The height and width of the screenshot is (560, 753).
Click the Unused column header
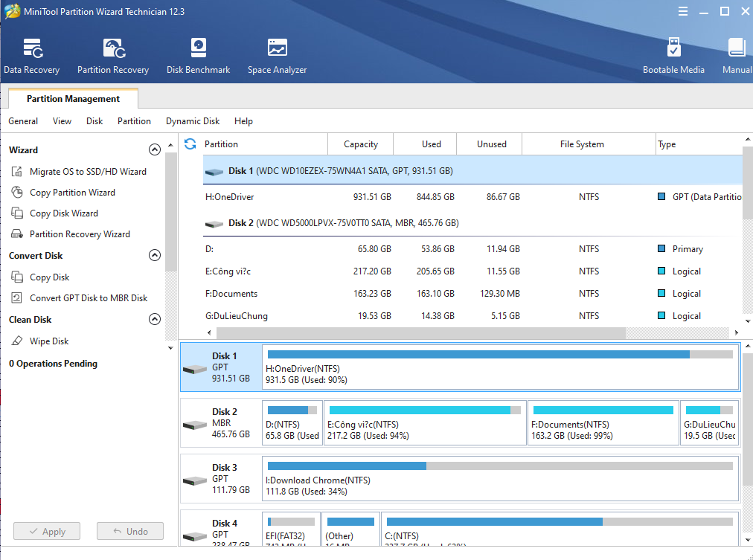pyautogui.click(x=490, y=144)
